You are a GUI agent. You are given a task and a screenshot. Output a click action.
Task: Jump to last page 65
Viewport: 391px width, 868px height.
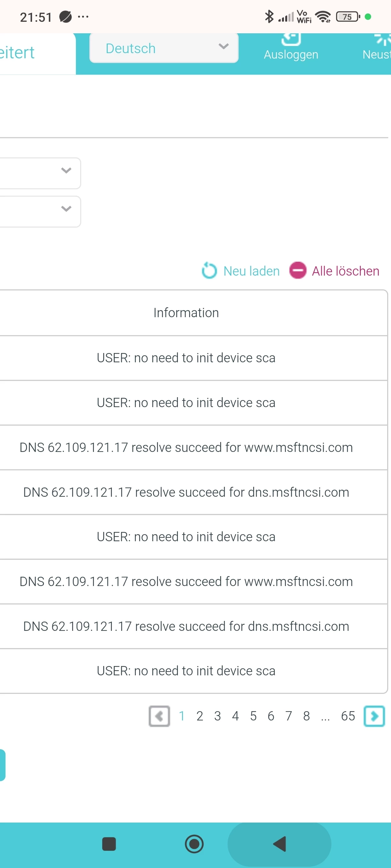(x=348, y=716)
